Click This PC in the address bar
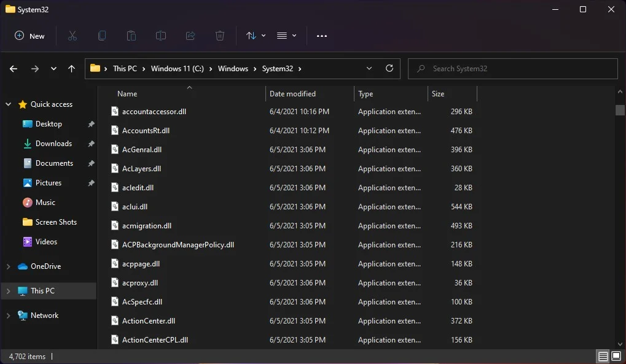Viewport: 626px width, 364px height. (x=125, y=69)
